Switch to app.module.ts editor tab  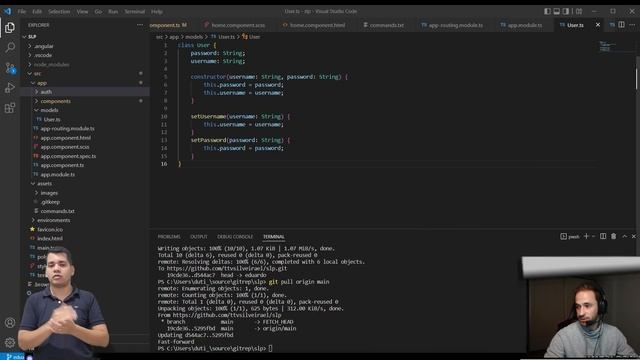522,25
